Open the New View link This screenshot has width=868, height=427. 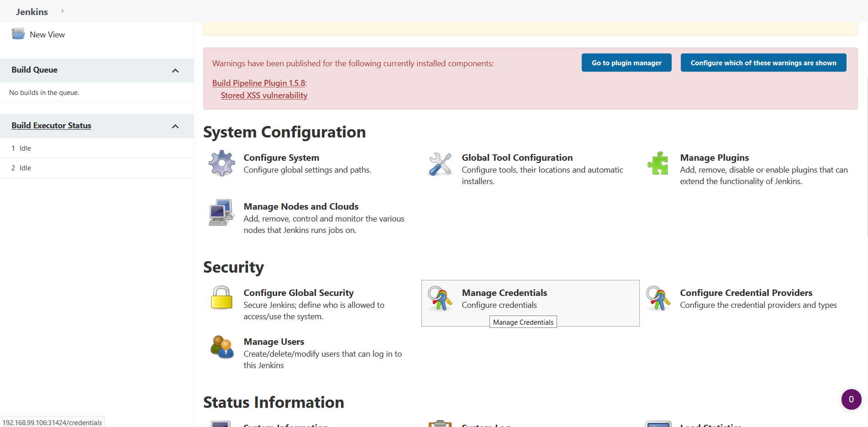(x=47, y=35)
